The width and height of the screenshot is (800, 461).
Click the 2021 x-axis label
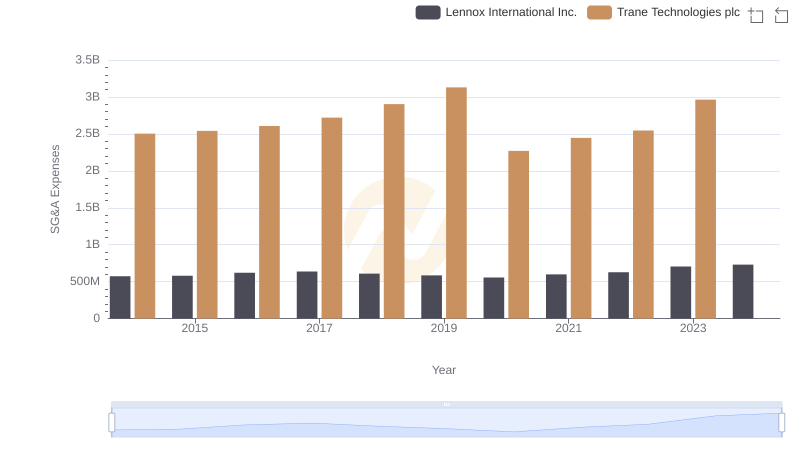tap(568, 328)
